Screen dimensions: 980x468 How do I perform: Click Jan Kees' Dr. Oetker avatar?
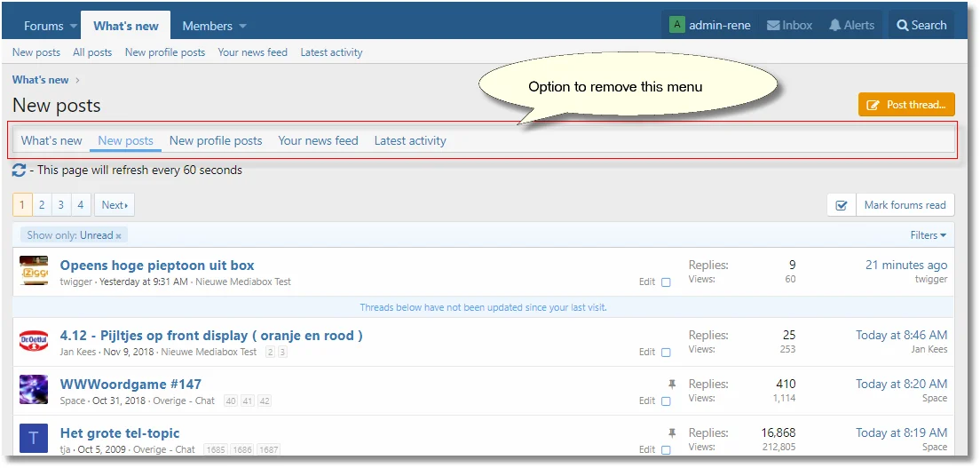34,342
